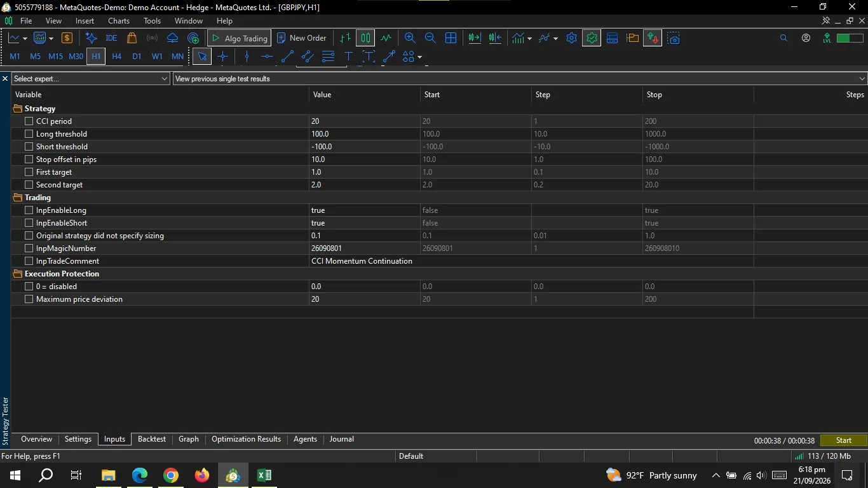Image resolution: width=868 pixels, height=488 pixels.
Task: Switch to the Backtest tab
Action: click(x=152, y=439)
